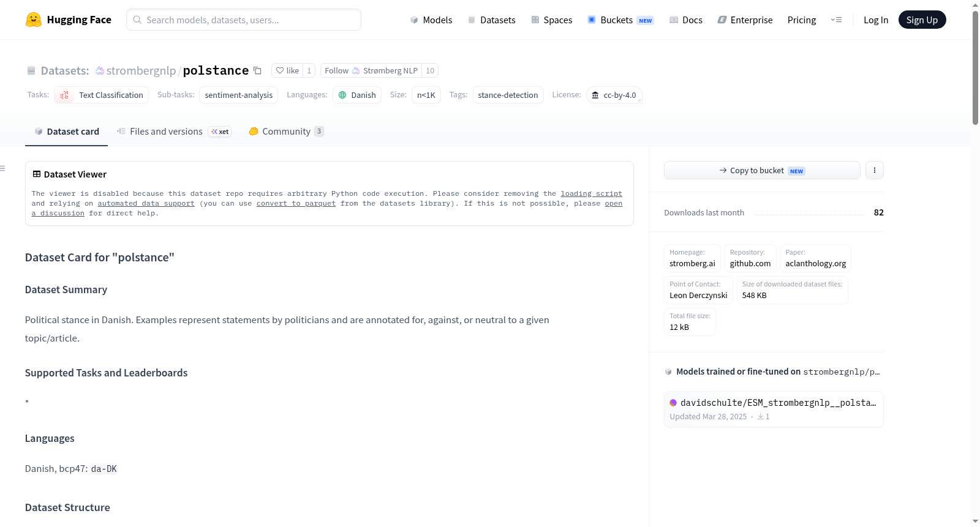Click the Dataset Viewer table icon
The width and height of the screenshot is (980, 527).
pos(37,174)
